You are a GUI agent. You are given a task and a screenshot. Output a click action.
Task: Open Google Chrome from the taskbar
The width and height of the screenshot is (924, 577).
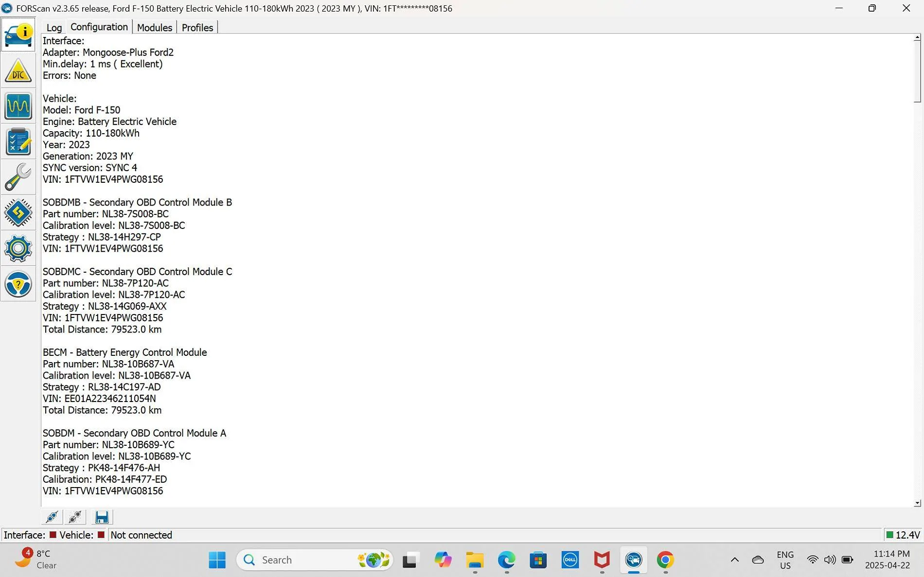(665, 560)
